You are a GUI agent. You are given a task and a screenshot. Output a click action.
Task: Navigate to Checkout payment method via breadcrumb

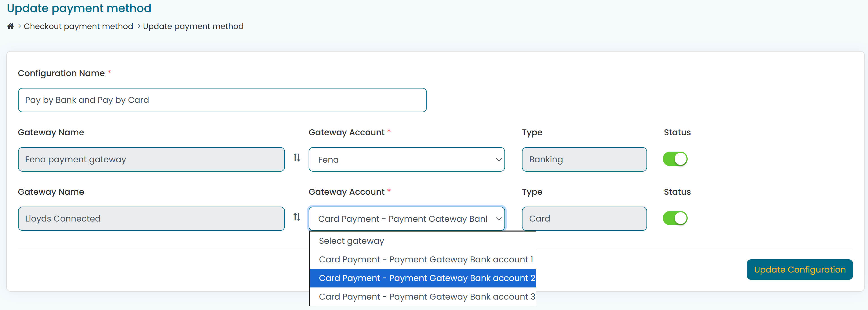click(78, 26)
